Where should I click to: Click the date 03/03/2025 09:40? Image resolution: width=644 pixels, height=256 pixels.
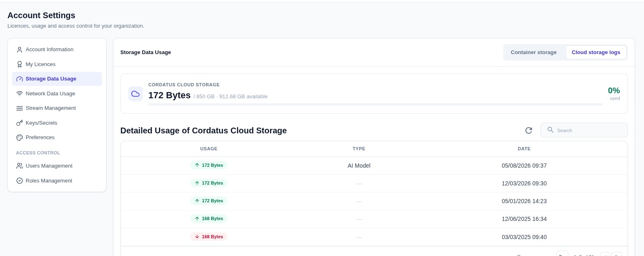click(x=524, y=237)
